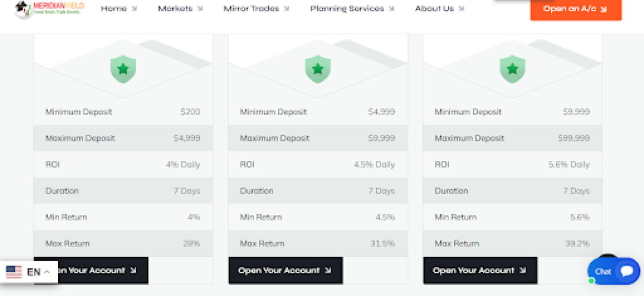This screenshot has width=644, height=296.
Task: Click middle plan's green shield star icon
Action: 318,69
